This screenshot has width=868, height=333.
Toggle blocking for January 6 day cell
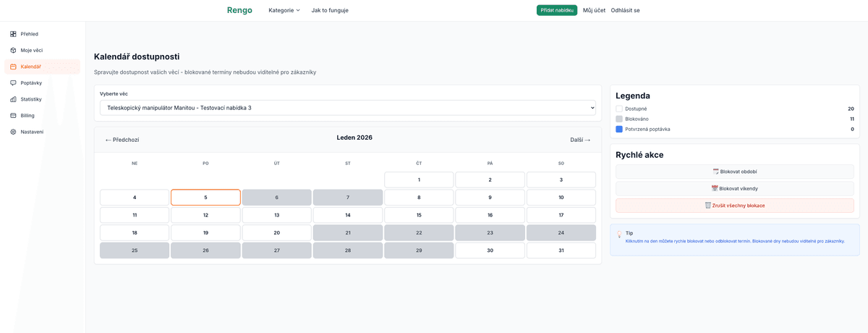[x=276, y=198]
